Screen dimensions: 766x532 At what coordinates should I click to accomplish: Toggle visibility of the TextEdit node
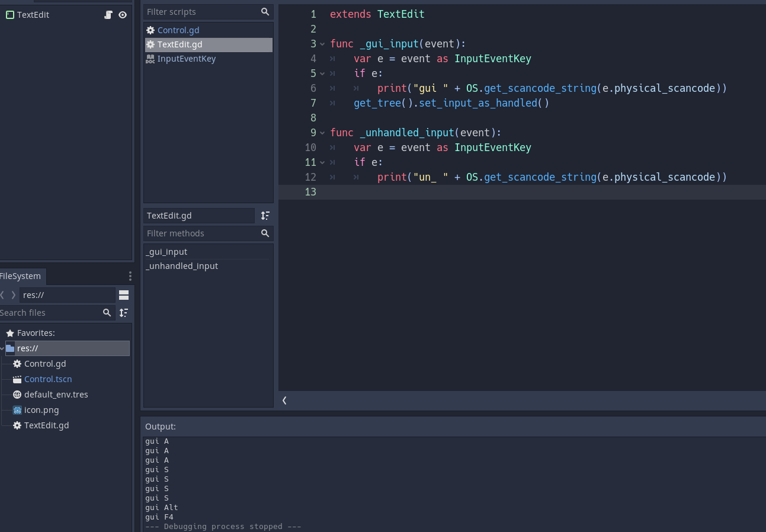(x=123, y=15)
